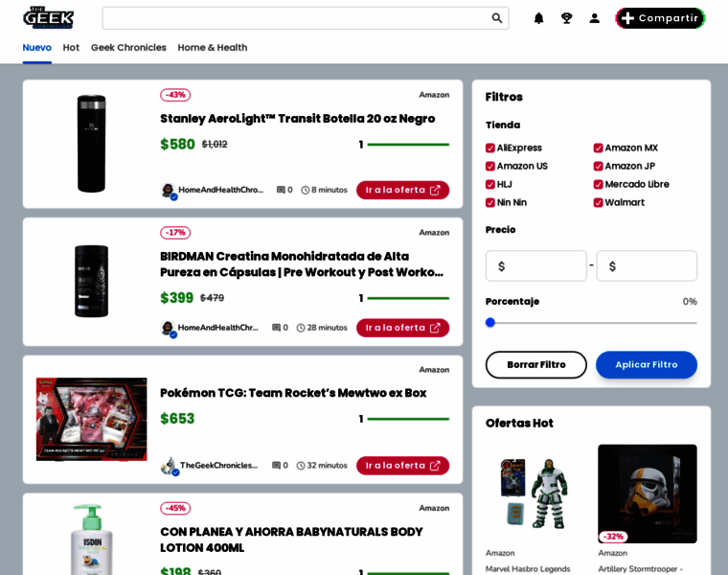Open the Pokémon Mewtwo Box offer button
The width and height of the screenshot is (728, 575).
[x=402, y=466]
